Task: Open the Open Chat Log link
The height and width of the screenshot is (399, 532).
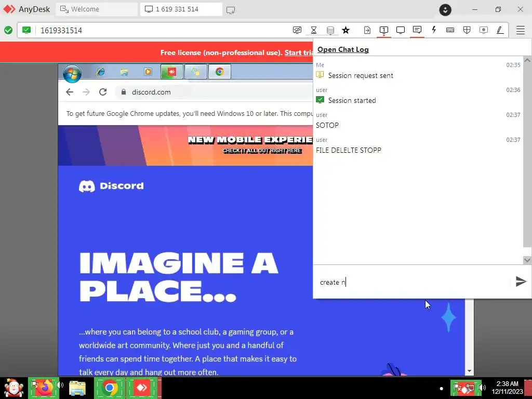Action: coord(343,49)
